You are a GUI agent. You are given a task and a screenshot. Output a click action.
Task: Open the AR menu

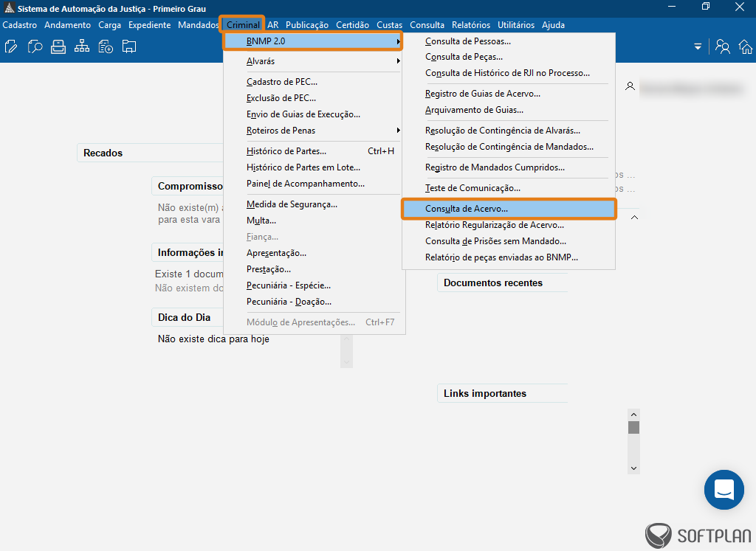point(273,25)
